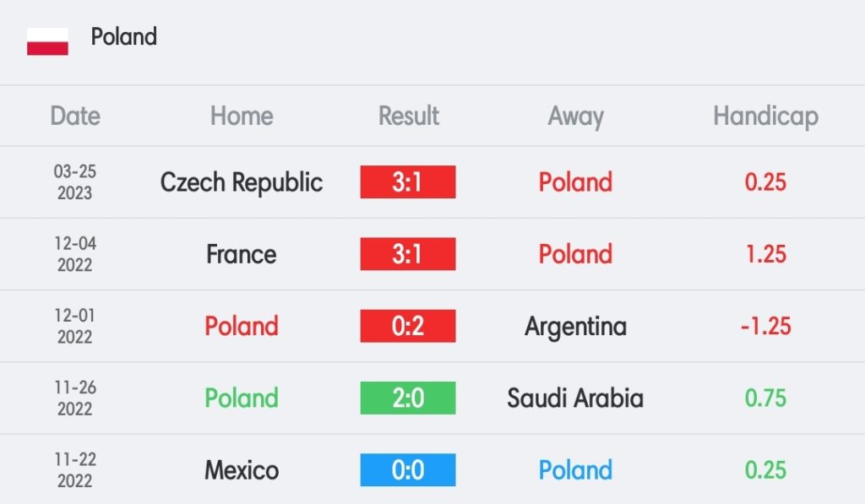Viewport: 865px width, 504px height.
Task: Select the -1.25 handicap value
Action: (765, 327)
